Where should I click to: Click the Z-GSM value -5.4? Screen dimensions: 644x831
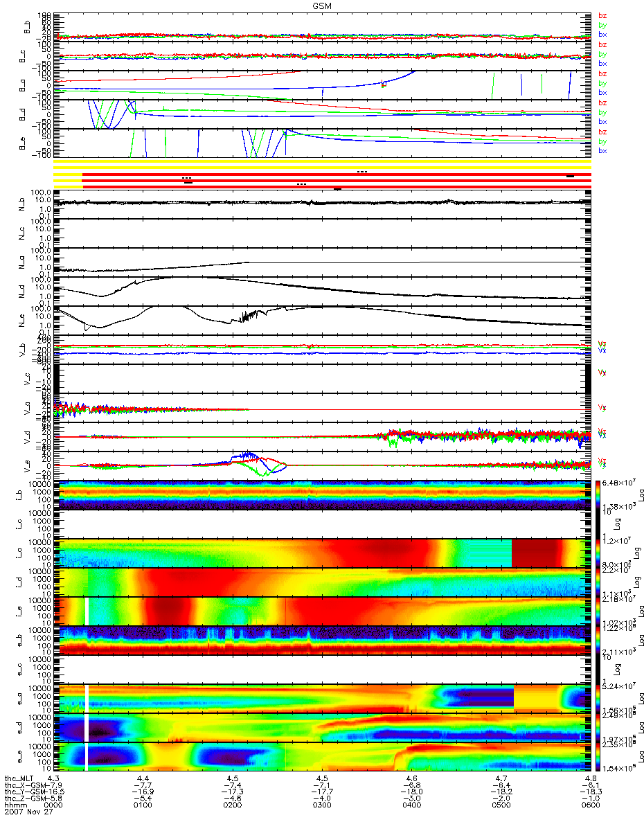pyautogui.click(x=142, y=799)
